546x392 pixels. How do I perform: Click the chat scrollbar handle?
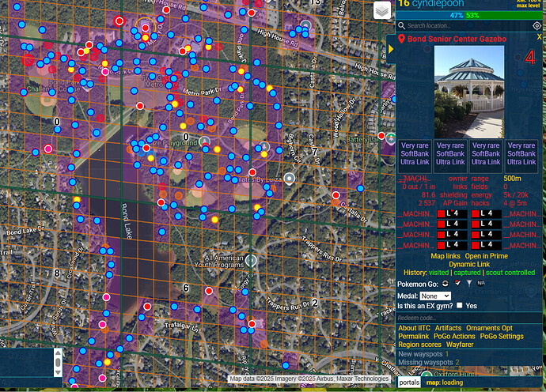click(58, 363)
